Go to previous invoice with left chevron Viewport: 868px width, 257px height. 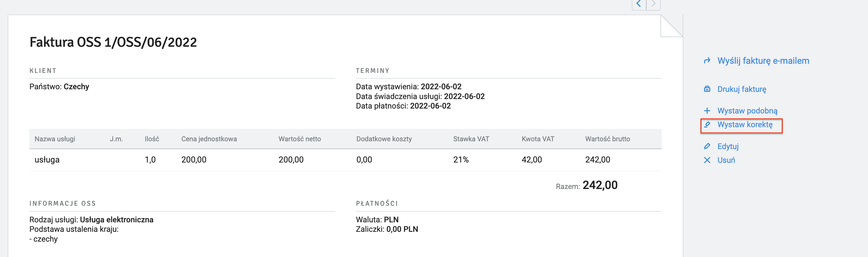(639, 4)
